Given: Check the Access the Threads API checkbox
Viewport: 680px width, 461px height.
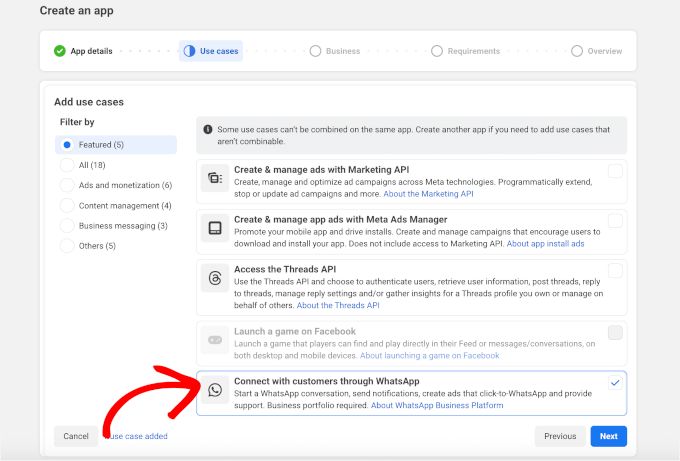Looking at the screenshot, I should 615,270.
